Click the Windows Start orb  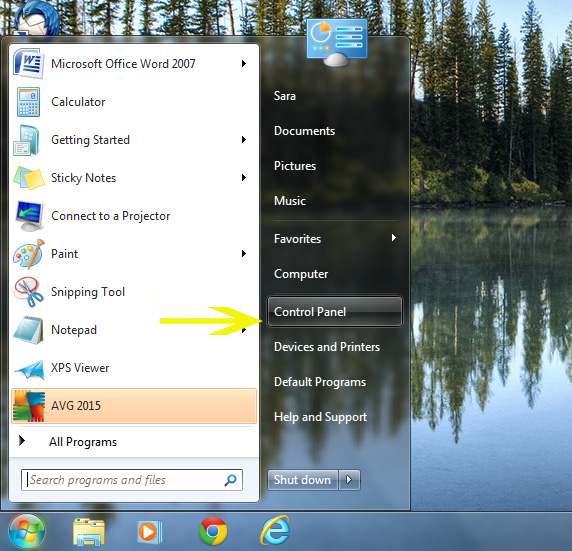click(x=27, y=531)
